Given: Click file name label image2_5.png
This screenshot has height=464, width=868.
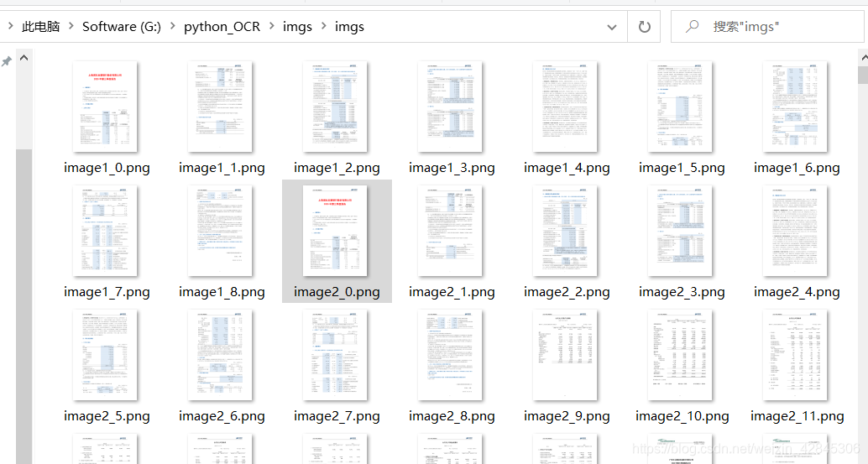Looking at the screenshot, I should [x=107, y=416].
